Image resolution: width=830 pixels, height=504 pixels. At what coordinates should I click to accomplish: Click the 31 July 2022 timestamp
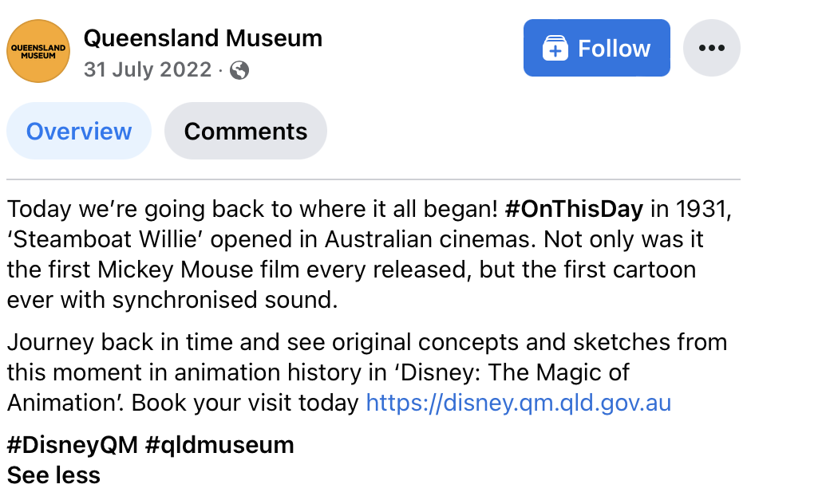[148, 70]
